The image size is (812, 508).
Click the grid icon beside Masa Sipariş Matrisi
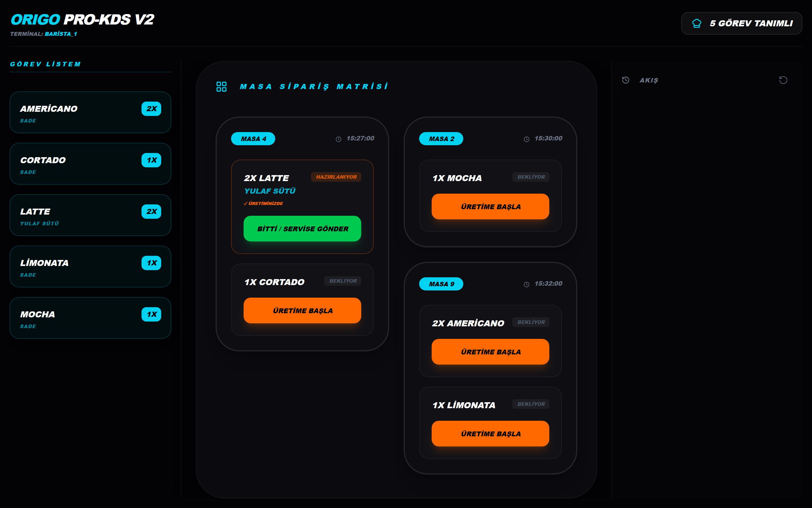(222, 87)
